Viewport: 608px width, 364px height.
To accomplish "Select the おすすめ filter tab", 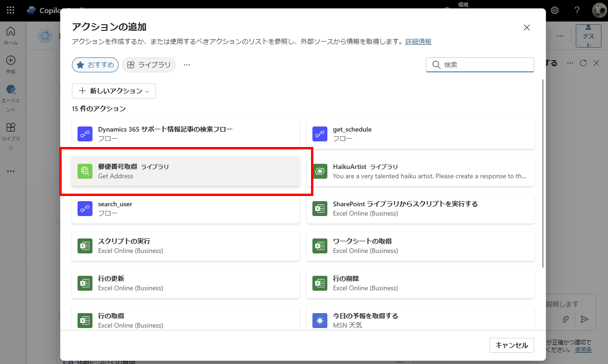I will point(95,65).
